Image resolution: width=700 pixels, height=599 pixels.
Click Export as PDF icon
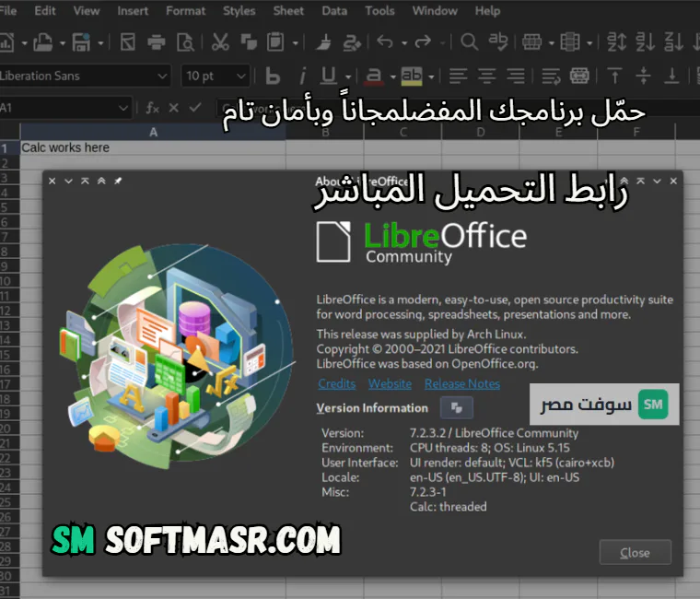pos(128,42)
